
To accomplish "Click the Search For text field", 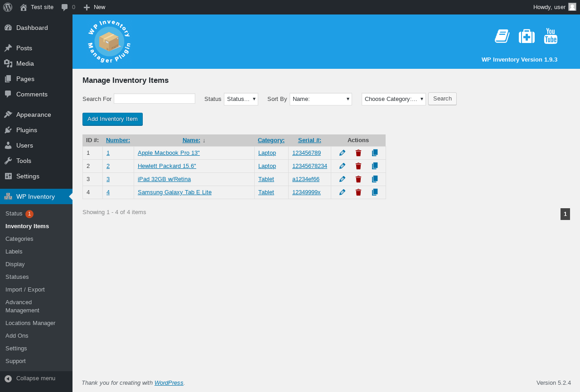I will coord(155,99).
